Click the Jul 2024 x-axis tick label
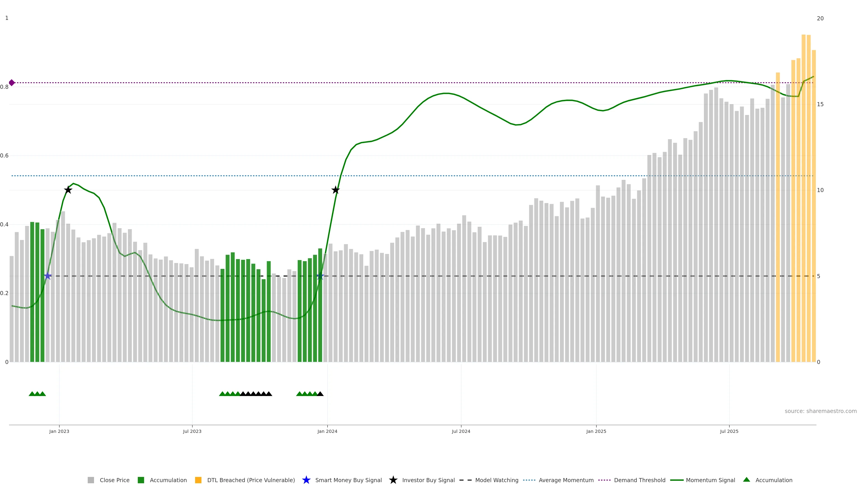The height and width of the screenshot is (488, 868). pos(461,431)
